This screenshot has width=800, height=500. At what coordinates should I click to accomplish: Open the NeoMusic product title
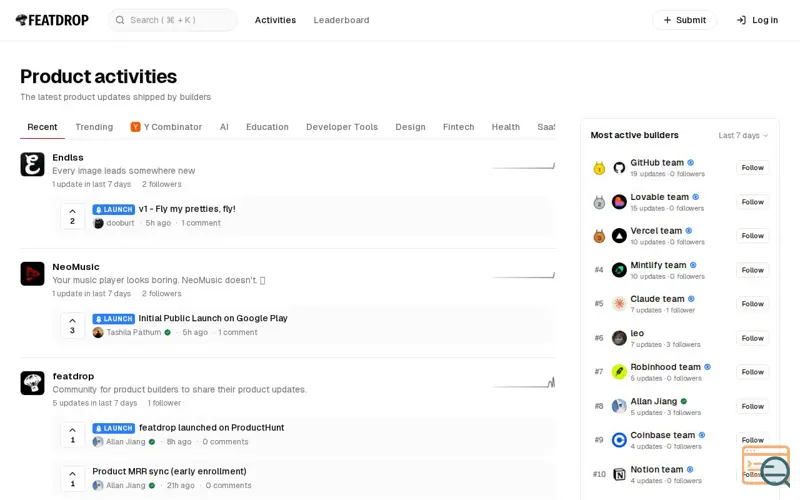76,267
